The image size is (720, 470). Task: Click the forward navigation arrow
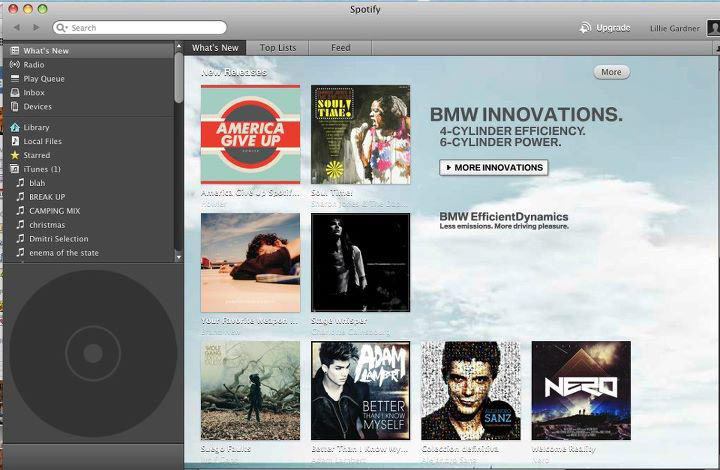tap(36, 28)
